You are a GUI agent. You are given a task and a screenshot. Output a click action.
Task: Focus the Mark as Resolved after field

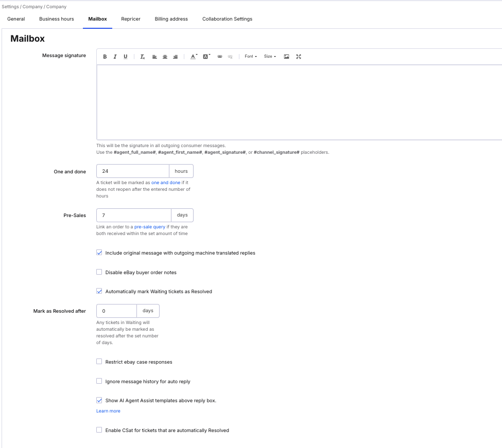(116, 311)
